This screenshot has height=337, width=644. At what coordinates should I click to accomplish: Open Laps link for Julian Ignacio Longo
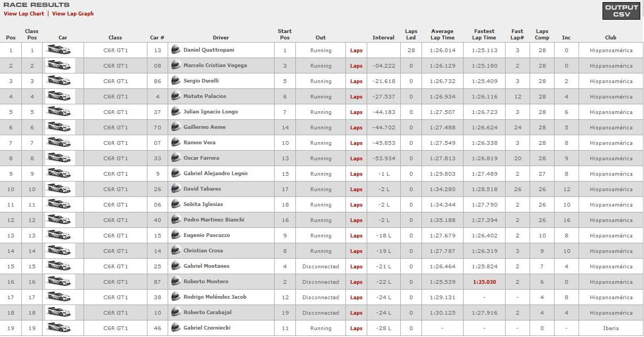tap(356, 112)
